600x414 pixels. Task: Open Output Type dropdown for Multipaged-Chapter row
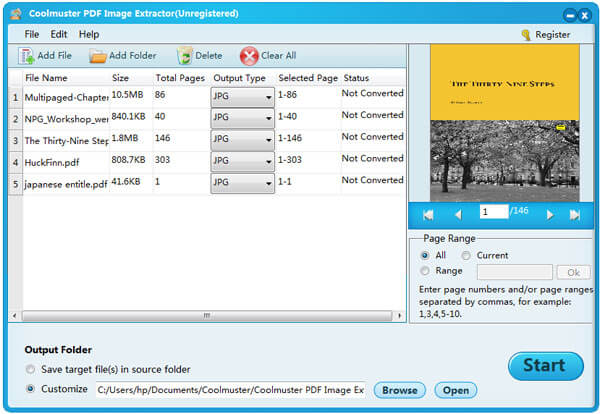(268, 97)
